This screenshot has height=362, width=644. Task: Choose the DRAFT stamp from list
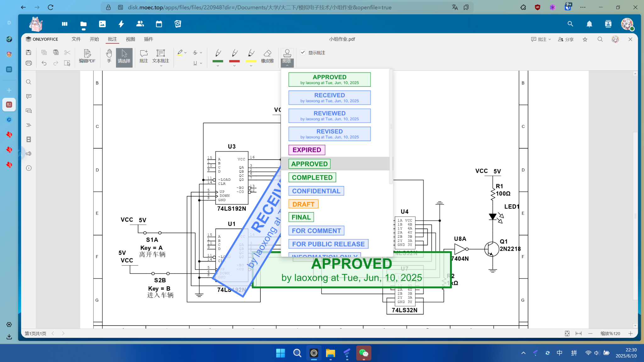click(x=303, y=204)
